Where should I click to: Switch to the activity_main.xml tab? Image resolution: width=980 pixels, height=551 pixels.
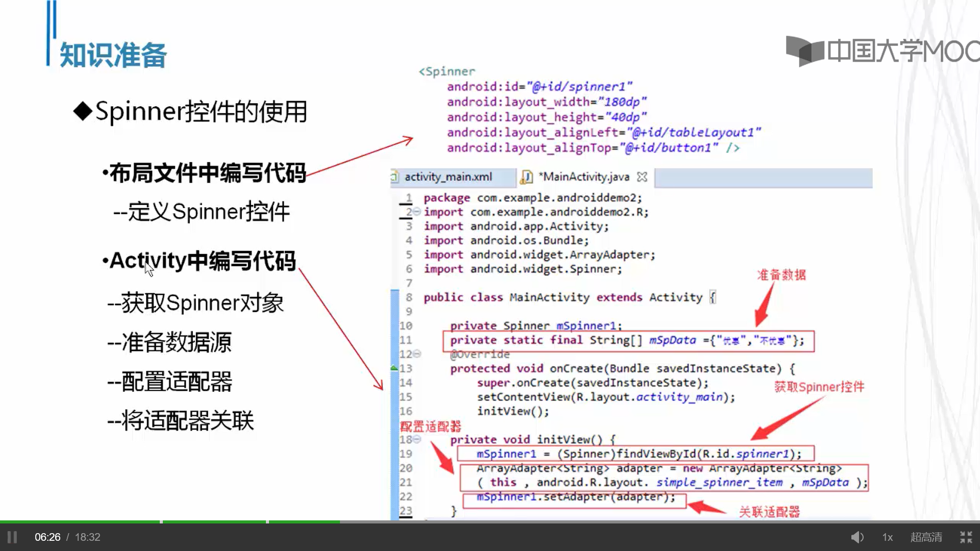(x=448, y=177)
